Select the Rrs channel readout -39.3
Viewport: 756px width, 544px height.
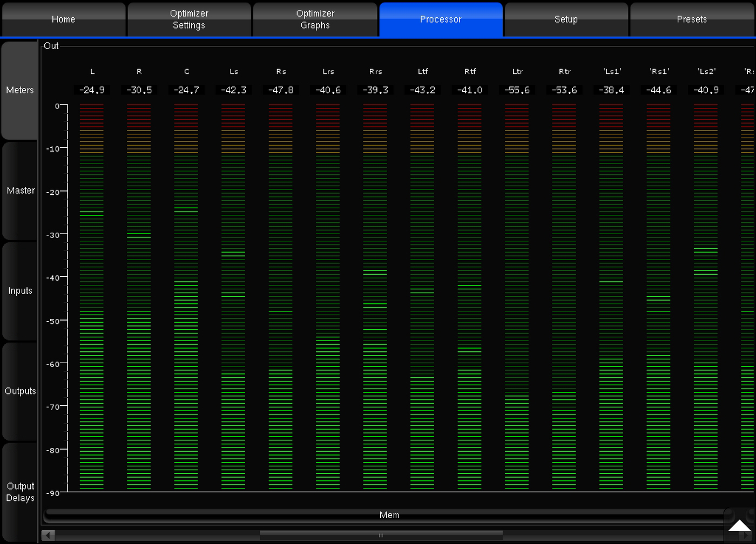click(375, 90)
